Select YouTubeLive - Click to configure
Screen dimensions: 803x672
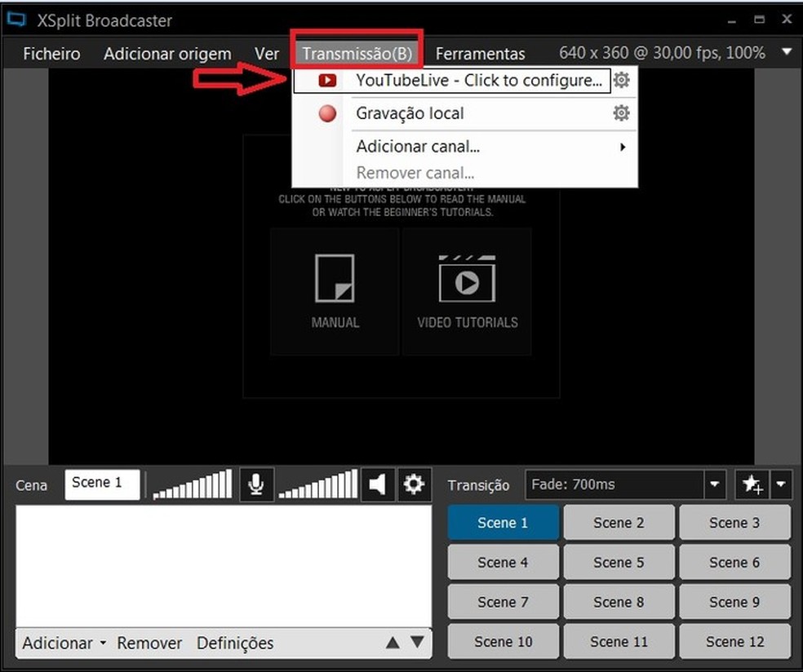478,80
